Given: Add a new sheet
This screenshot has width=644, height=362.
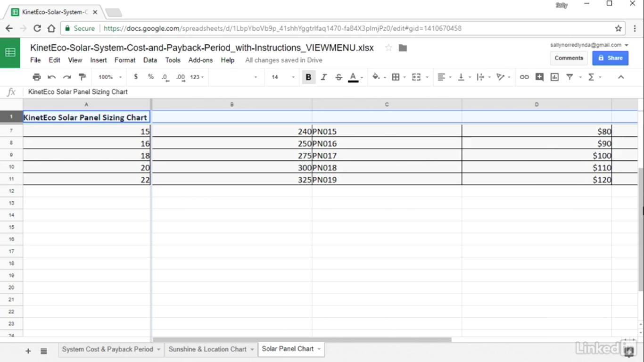Looking at the screenshot, I should pos(28,351).
